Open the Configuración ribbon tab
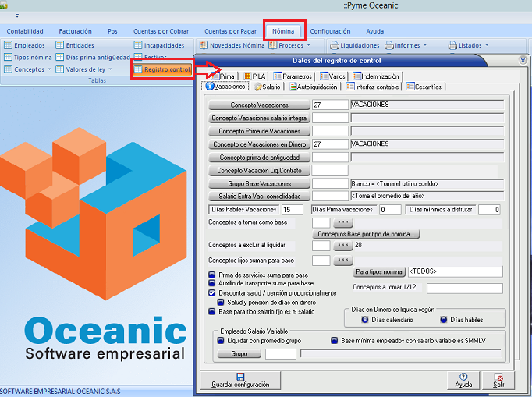Image resolution: width=532 pixels, height=397 pixels. 330,31
